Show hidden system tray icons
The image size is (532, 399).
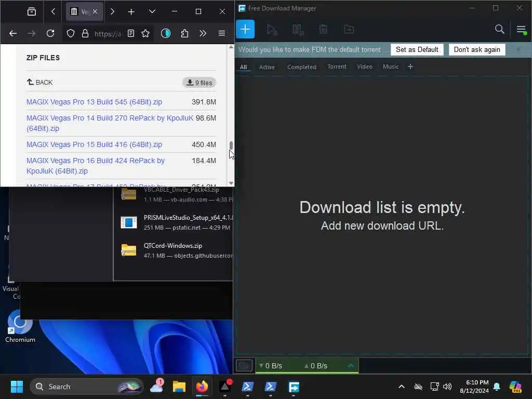tap(402, 387)
